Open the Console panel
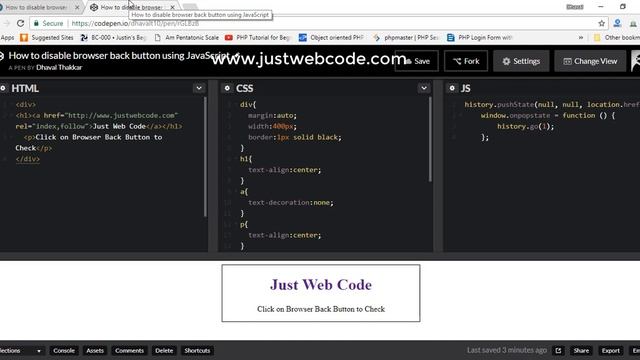Image resolution: width=640 pixels, height=360 pixels. [64, 351]
